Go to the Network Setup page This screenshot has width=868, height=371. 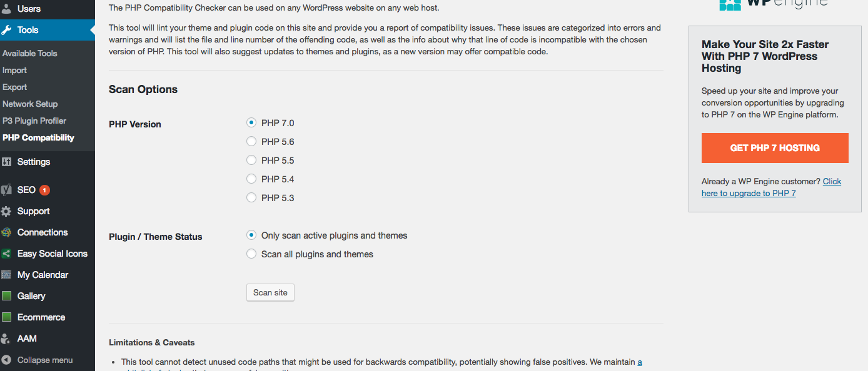(x=29, y=104)
